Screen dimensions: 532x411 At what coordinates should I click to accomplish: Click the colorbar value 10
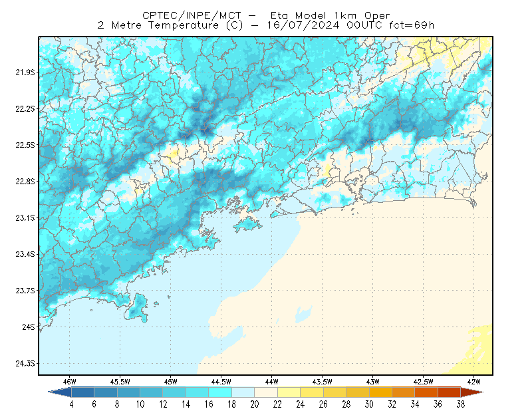click(140, 404)
